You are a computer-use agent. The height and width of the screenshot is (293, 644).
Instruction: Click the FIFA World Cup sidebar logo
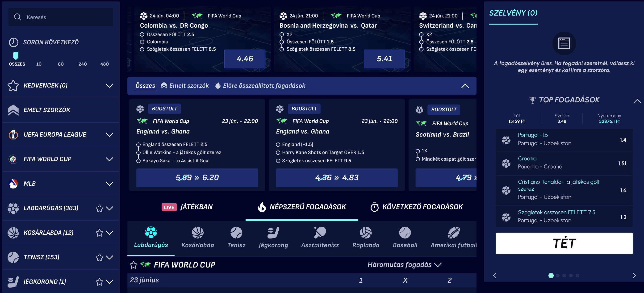tap(13, 159)
